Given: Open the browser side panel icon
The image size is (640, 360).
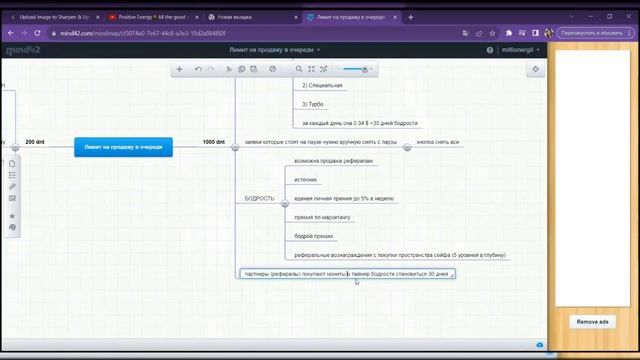Looking at the screenshot, I should (x=535, y=33).
